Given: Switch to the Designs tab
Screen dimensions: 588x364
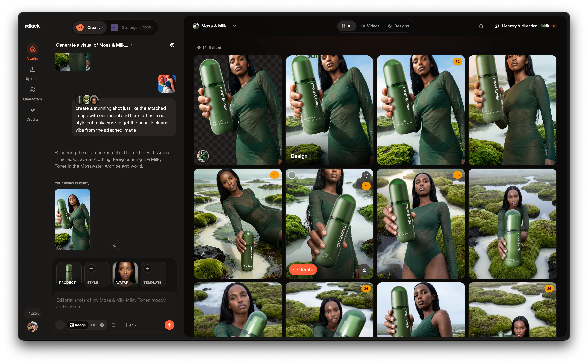Looking at the screenshot, I should click(x=398, y=26).
